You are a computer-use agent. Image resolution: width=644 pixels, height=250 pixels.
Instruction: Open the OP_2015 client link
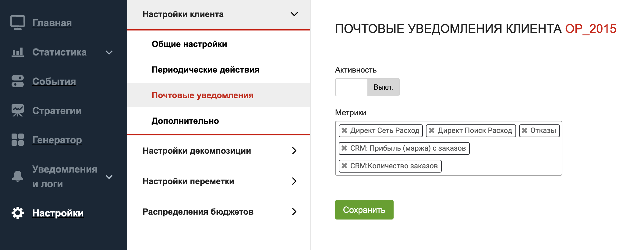(590, 29)
